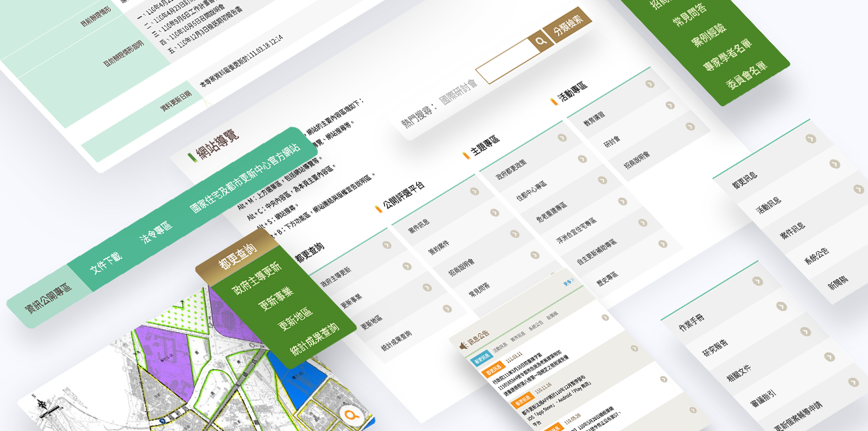Select the 系統公告 tab in the news panel
Image resolution: width=868 pixels, height=431 pixels.
536,325
